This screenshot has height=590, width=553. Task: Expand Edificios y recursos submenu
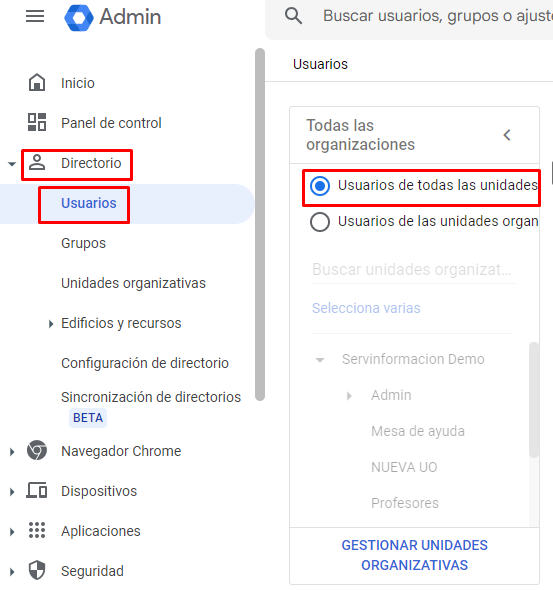51,324
